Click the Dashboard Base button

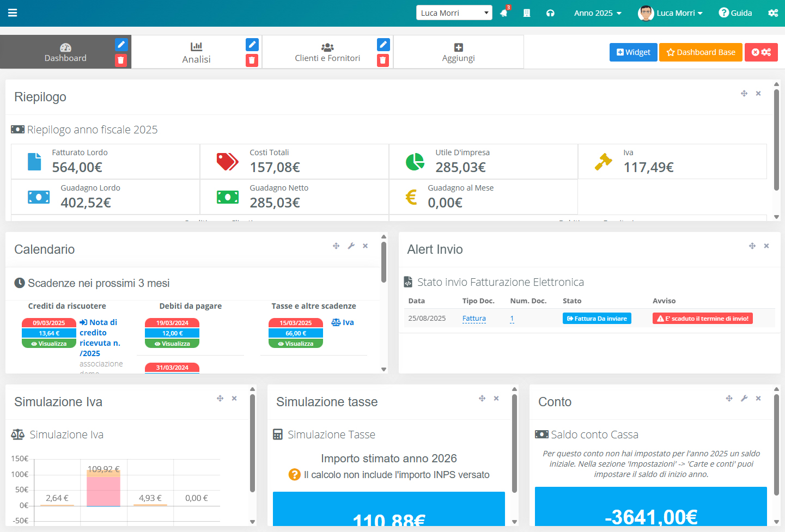click(701, 52)
